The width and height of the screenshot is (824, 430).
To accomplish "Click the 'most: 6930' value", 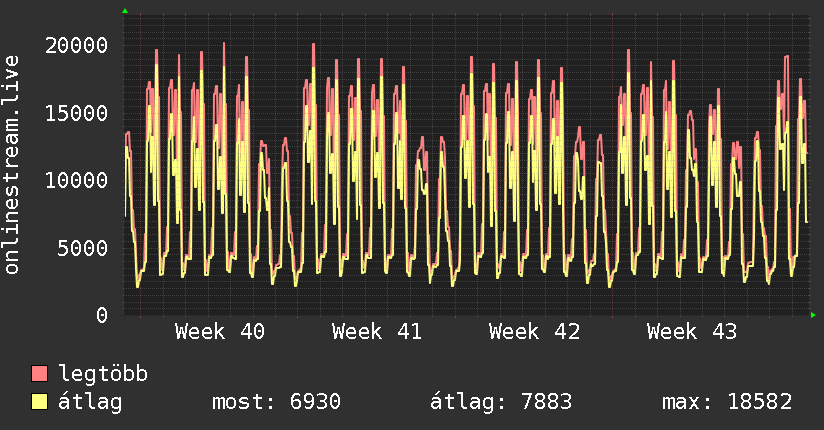I will coord(276,402).
